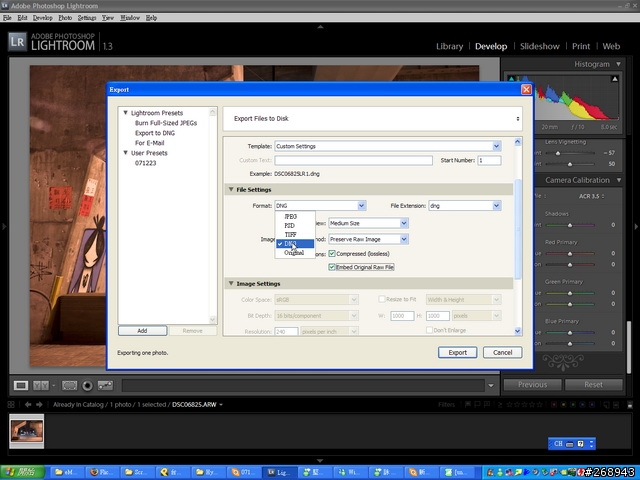Open the File menu
This screenshot has height=480, width=640.
point(7,18)
